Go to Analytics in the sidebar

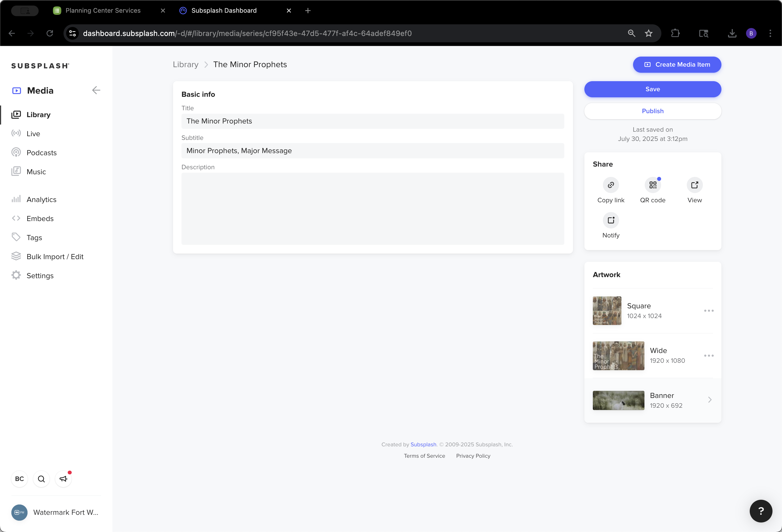[x=41, y=199]
